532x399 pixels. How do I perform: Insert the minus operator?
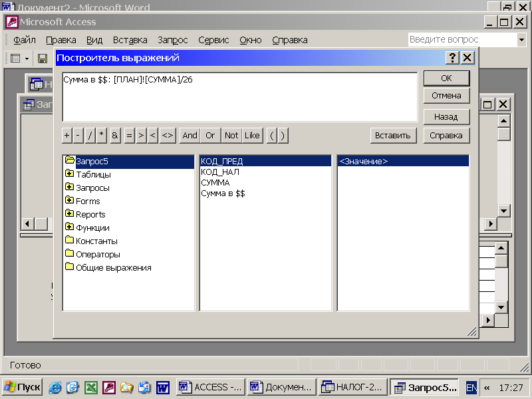(78, 136)
